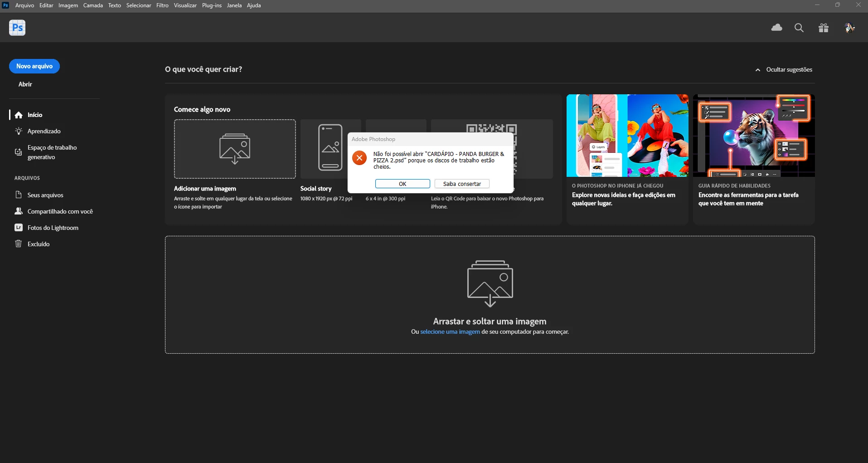Screen dimensions: 868x463
Task: Click the large drag-and-drop image icon
Action: [490, 283]
